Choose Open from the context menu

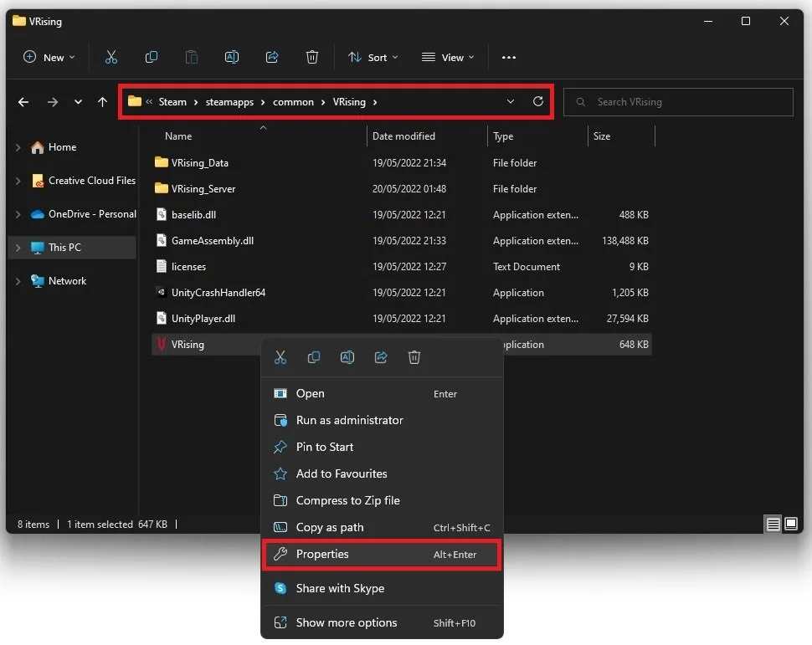click(382, 393)
